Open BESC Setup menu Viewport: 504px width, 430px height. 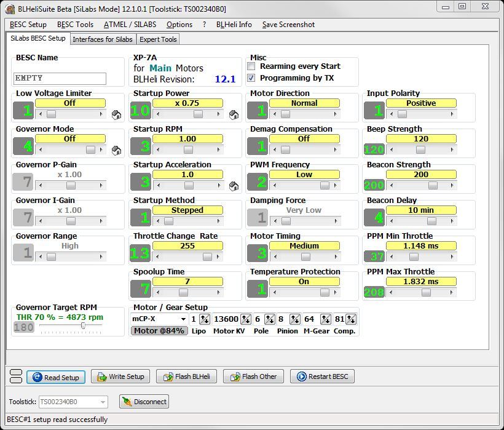click(x=28, y=25)
